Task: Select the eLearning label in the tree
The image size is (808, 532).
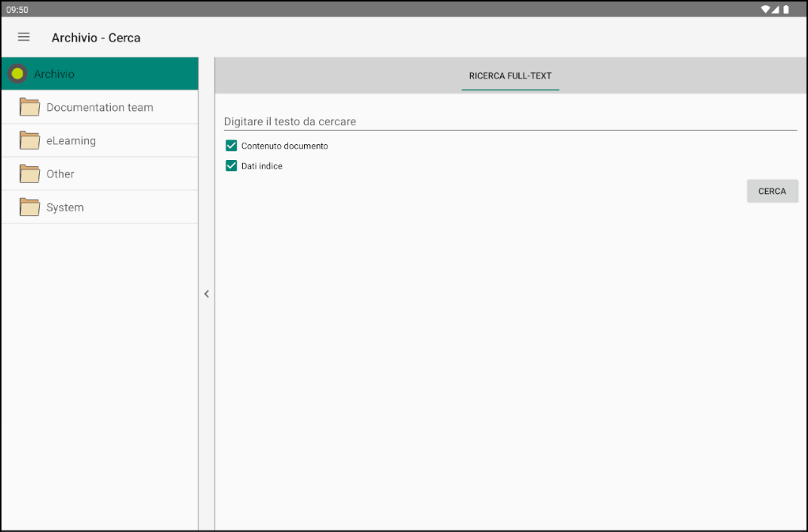Action: [x=71, y=141]
